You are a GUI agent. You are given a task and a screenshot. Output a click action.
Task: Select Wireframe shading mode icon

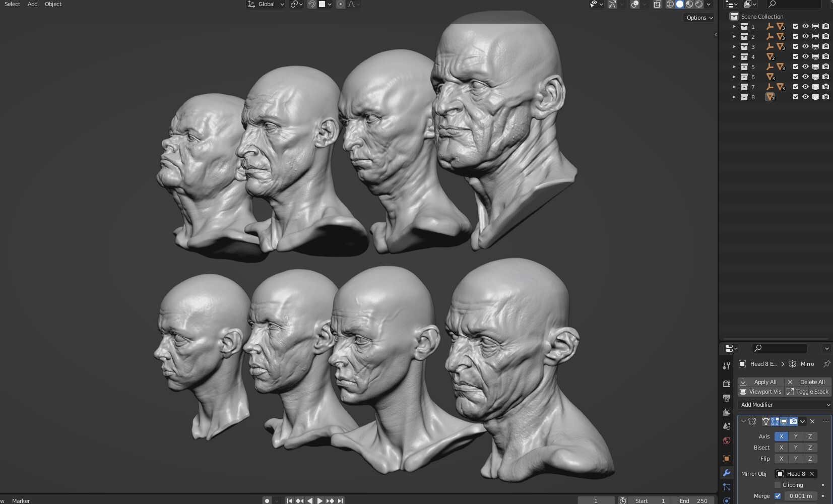[x=670, y=4]
